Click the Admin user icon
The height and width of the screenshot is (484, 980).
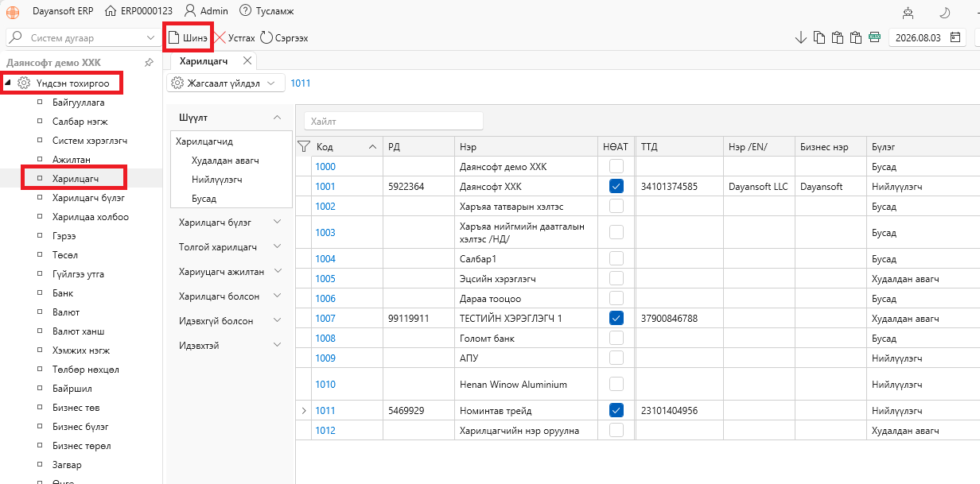pyautogui.click(x=190, y=11)
